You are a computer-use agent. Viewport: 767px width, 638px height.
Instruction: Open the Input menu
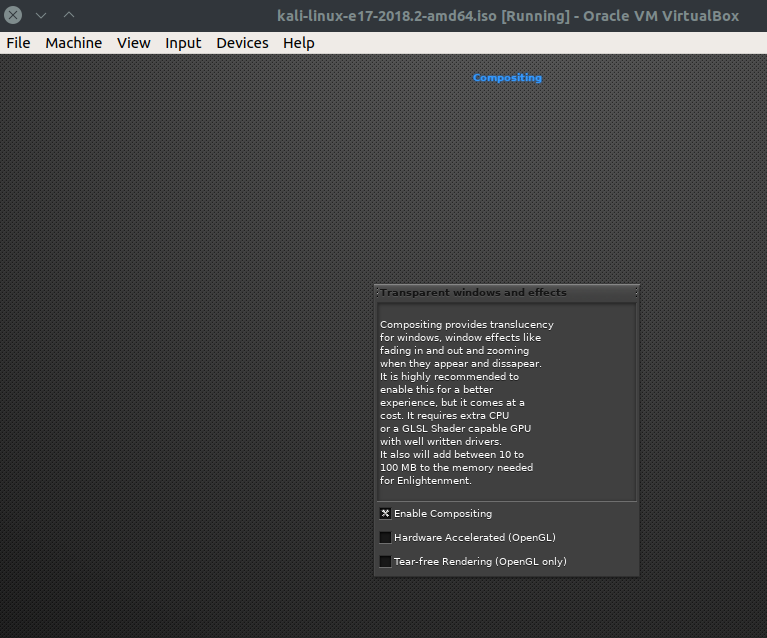pyautogui.click(x=183, y=43)
